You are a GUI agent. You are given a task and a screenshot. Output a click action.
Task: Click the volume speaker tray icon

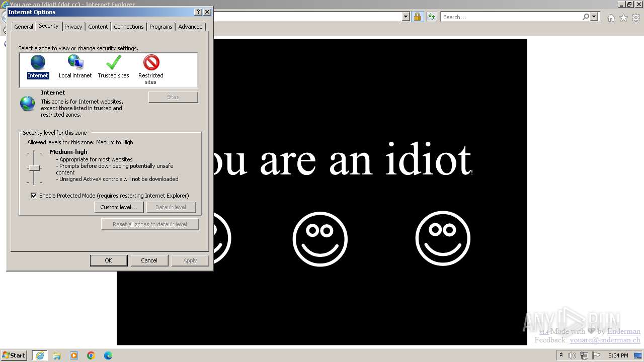[x=572, y=355]
